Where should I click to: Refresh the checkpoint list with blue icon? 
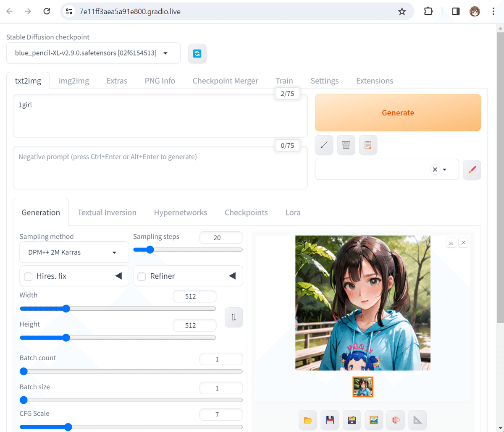(197, 53)
